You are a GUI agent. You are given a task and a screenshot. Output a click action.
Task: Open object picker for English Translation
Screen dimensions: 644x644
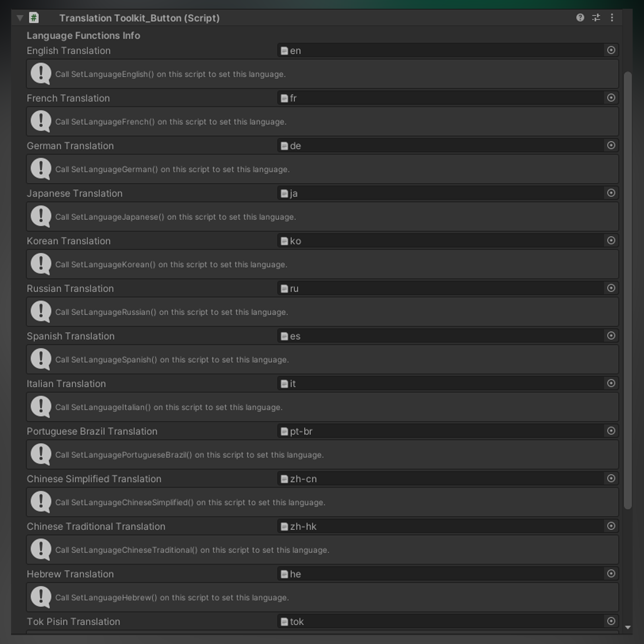611,50
